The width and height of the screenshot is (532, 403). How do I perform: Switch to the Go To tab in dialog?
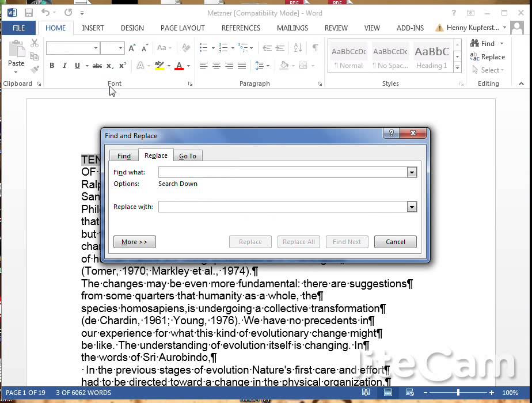pyautogui.click(x=188, y=155)
